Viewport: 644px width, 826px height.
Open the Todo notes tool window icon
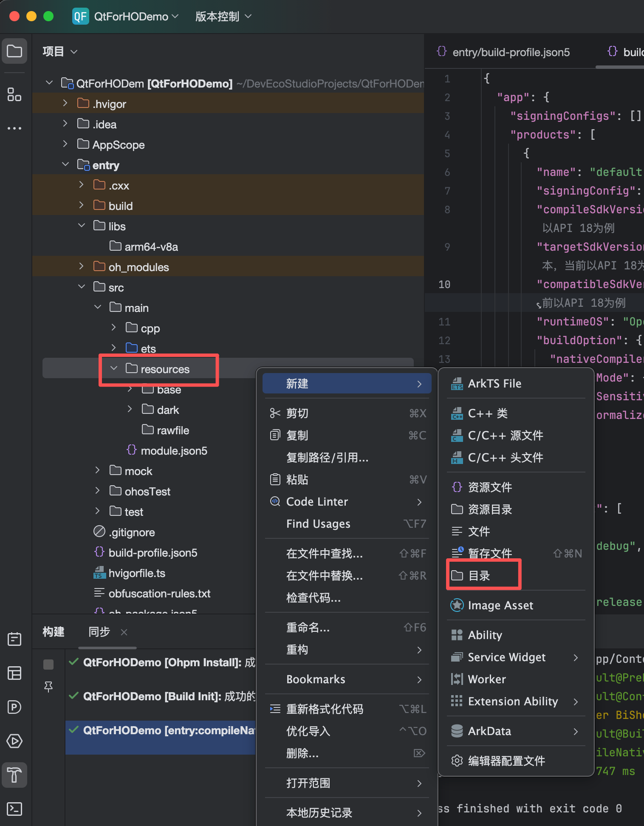14,639
